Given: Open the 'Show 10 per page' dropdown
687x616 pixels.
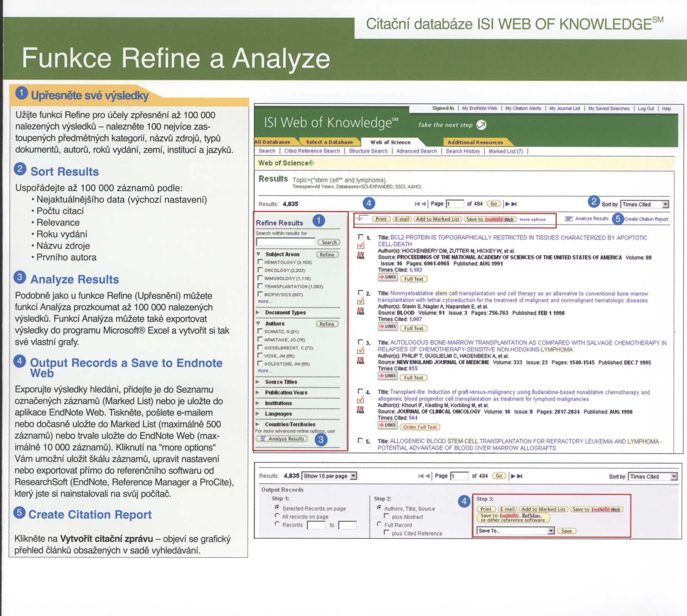Looking at the screenshot, I should tap(329, 476).
